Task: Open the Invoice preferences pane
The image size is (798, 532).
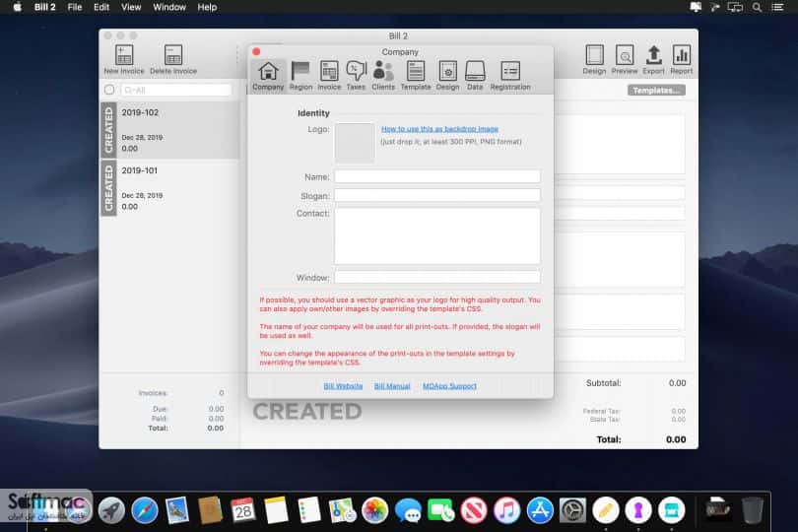Action: 329,75
